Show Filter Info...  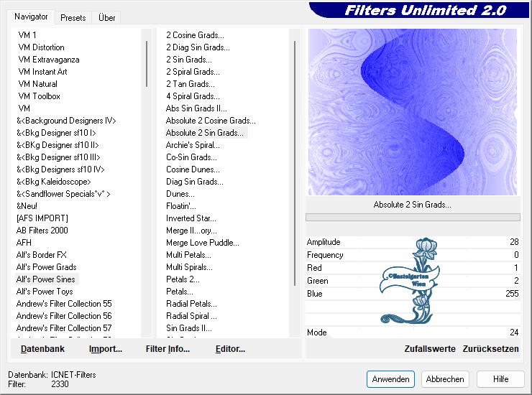(x=168, y=349)
